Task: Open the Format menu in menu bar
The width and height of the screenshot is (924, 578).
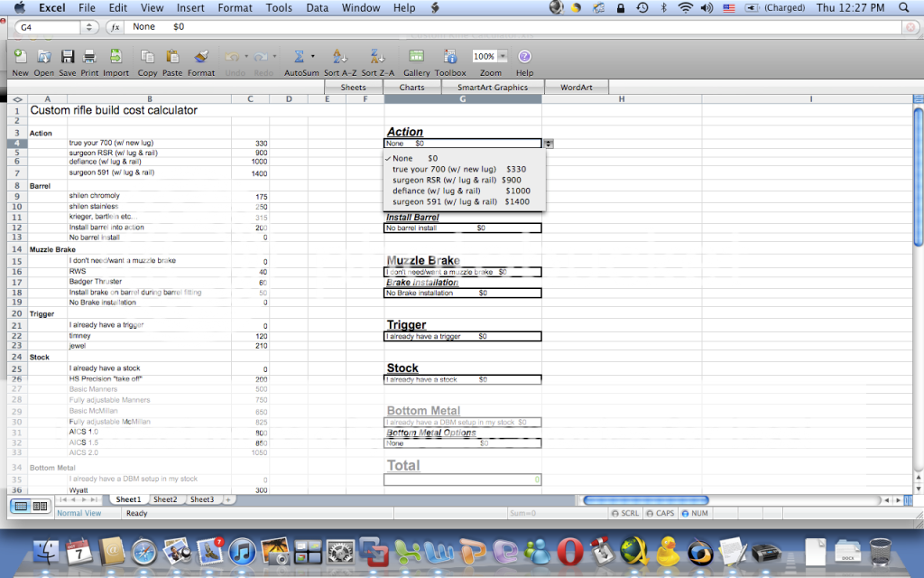Action: 235,7
